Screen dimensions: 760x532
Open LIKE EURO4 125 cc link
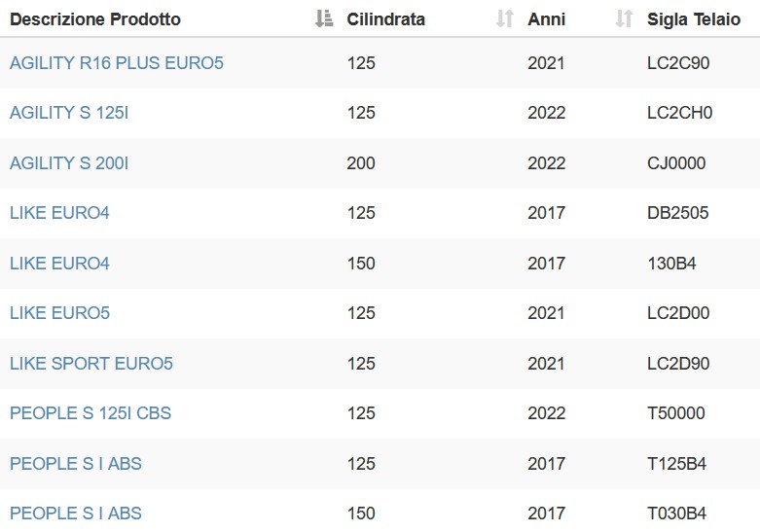tap(59, 213)
